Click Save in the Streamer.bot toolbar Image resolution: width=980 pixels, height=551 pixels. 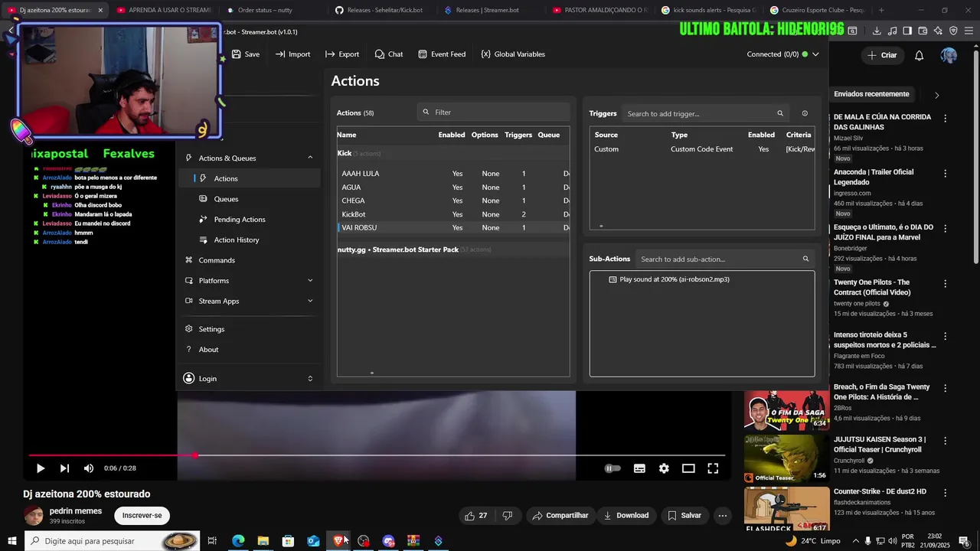pyautogui.click(x=246, y=54)
